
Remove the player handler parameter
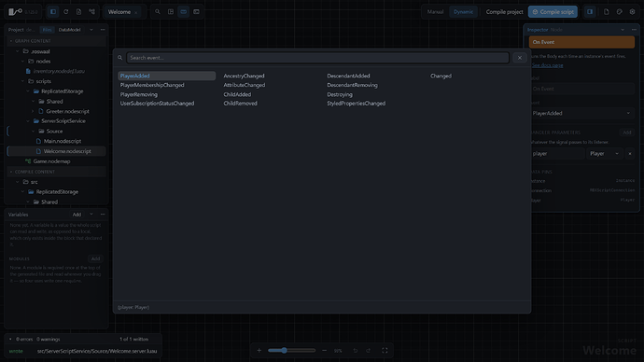(x=630, y=154)
